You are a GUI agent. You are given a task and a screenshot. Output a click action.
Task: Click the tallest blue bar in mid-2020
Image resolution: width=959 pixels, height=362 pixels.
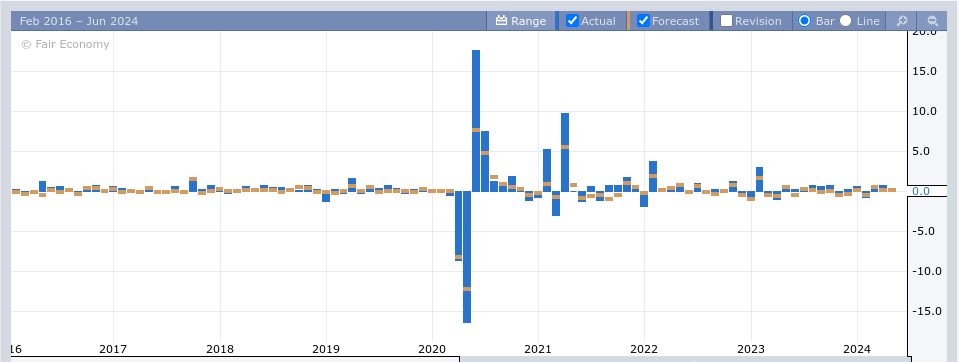pyautogui.click(x=476, y=120)
